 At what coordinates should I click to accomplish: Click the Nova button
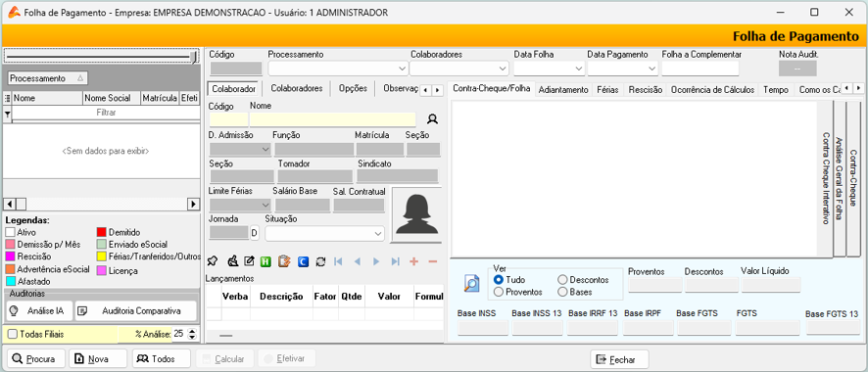point(98,359)
